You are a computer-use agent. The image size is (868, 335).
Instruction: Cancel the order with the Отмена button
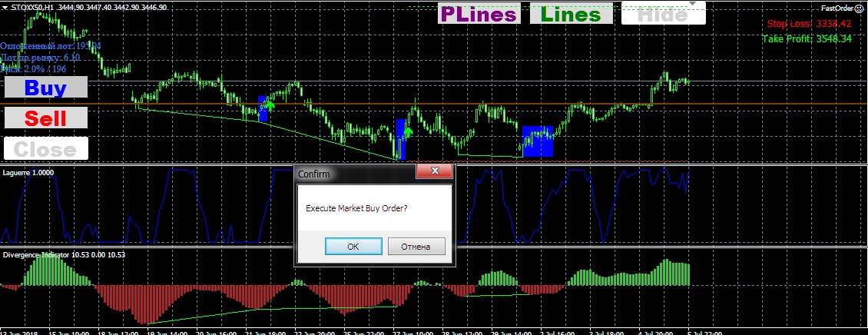click(x=416, y=247)
